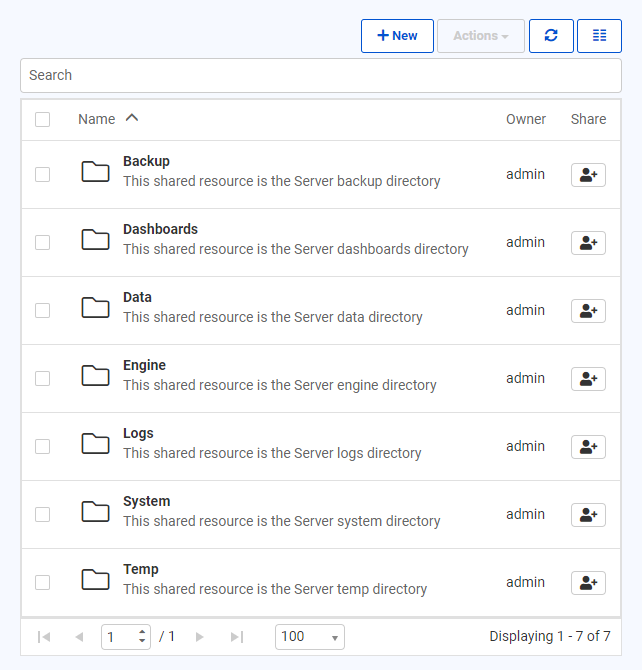Check the Data folder checkbox
Screen dimensions: 642x670
[42, 311]
